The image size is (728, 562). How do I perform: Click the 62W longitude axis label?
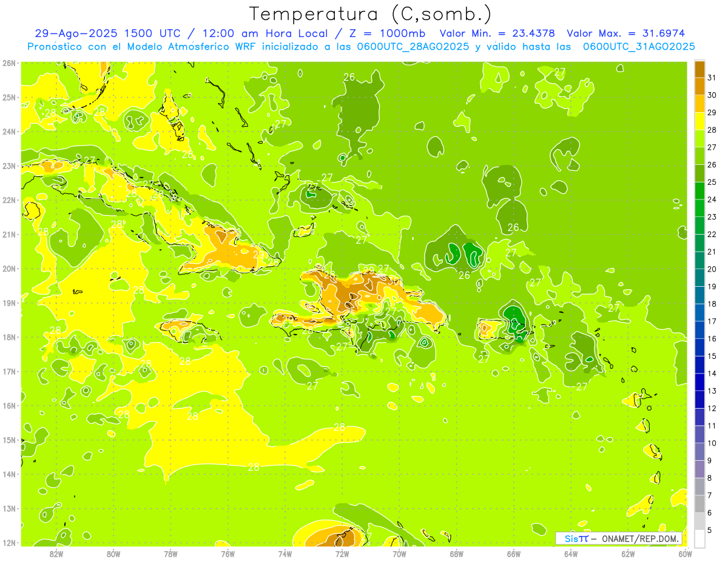[x=628, y=554]
